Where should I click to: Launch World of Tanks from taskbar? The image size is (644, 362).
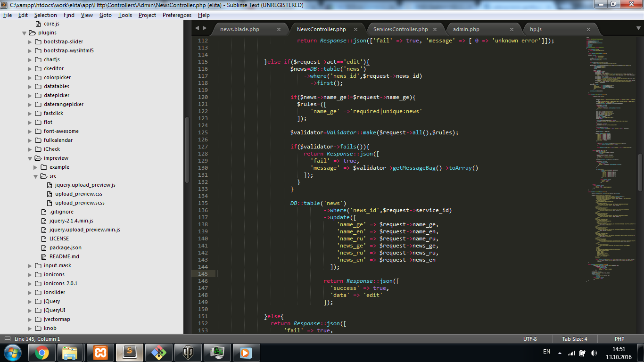188,352
